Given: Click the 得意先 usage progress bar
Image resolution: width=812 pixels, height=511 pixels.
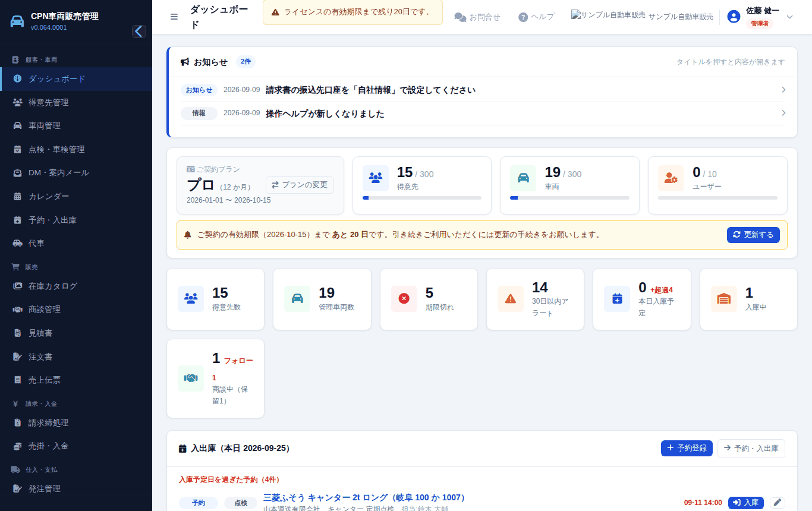Looking at the screenshot, I should 422,198.
